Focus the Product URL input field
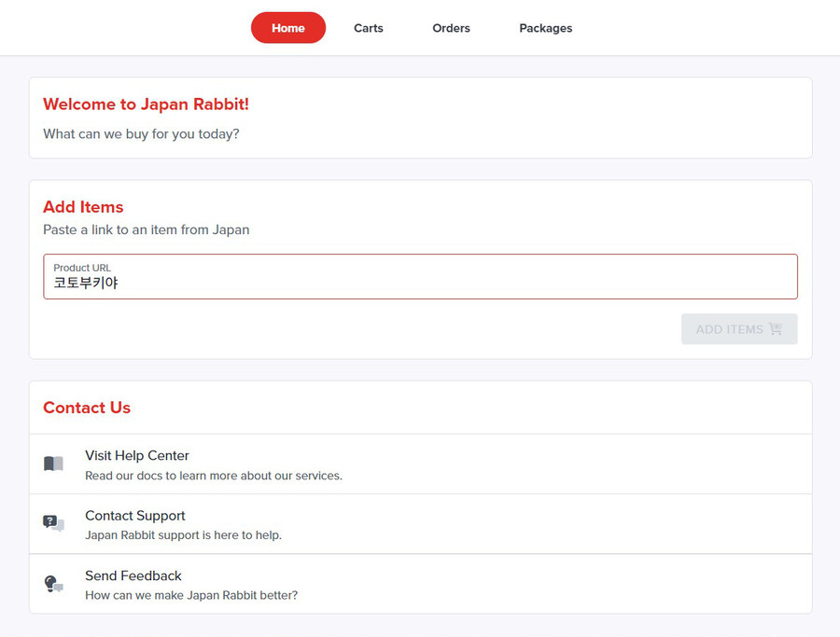 pyautogui.click(x=420, y=283)
